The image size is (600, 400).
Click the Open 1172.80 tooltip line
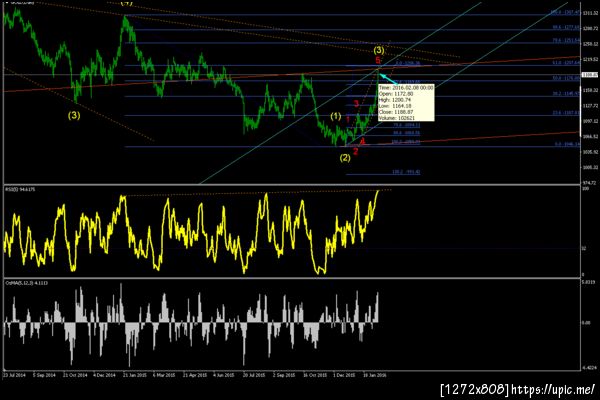[396, 94]
